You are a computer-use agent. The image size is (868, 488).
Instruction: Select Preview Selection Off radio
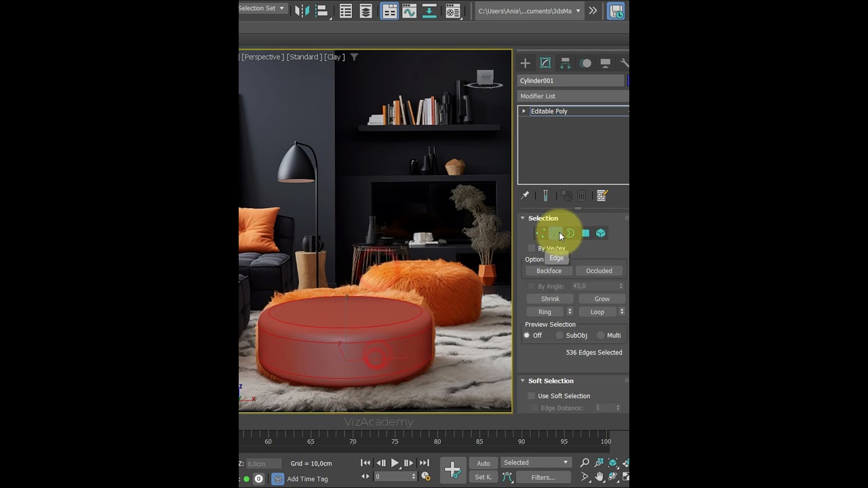[x=527, y=335]
